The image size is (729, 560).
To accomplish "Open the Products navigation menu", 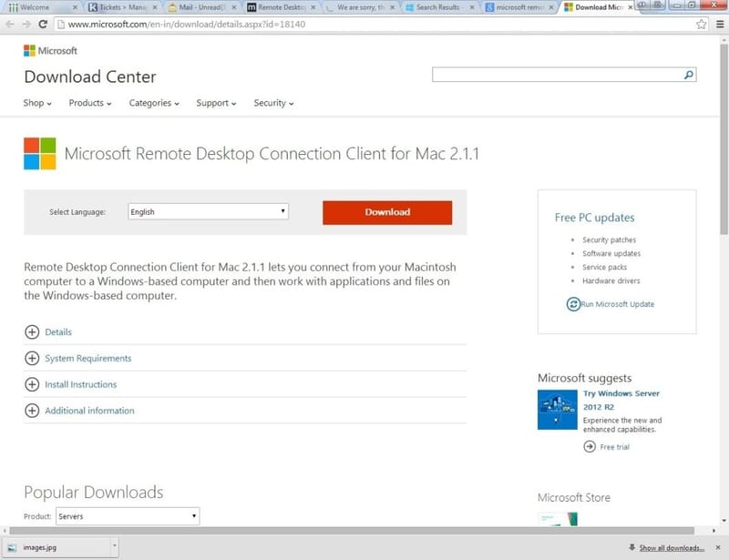I will tap(89, 103).
